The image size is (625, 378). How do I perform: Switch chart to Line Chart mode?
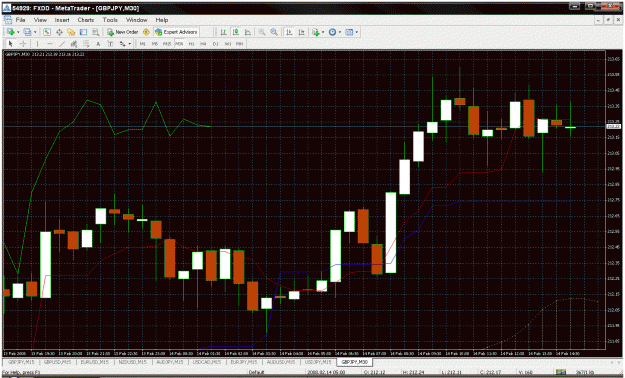(248, 32)
